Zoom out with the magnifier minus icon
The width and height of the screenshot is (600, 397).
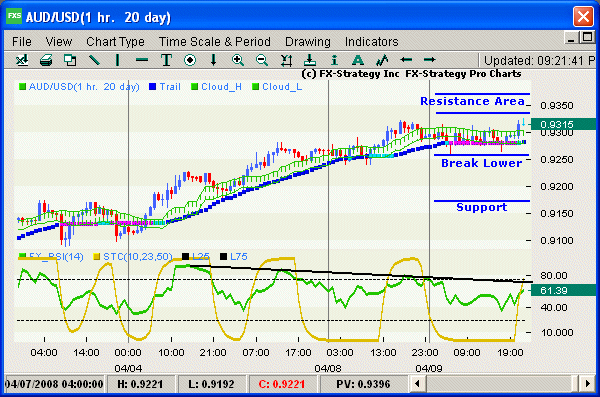tap(262, 60)
